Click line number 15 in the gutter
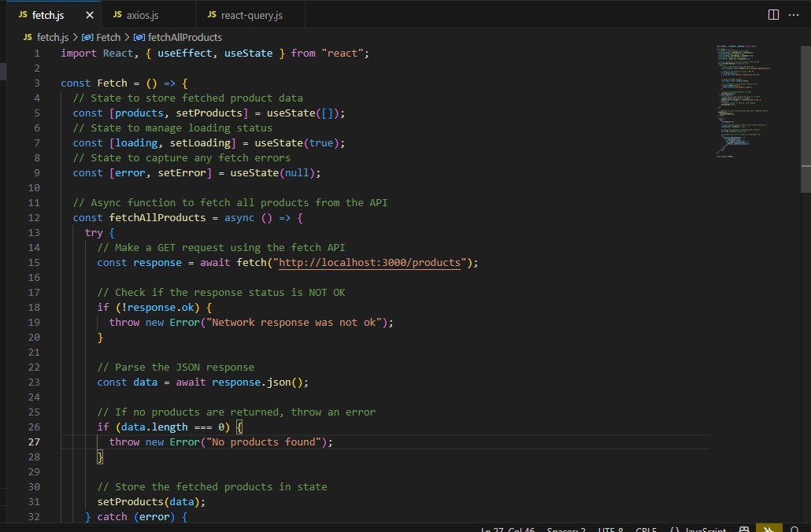Image resolution: width=811 pixels, height=532 pixels. 34,263
